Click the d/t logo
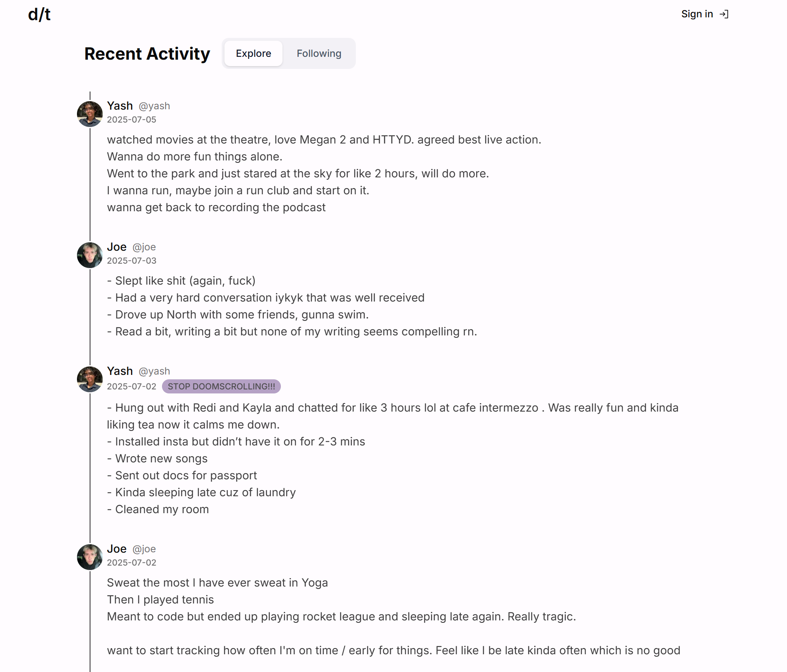 [39, 15]
